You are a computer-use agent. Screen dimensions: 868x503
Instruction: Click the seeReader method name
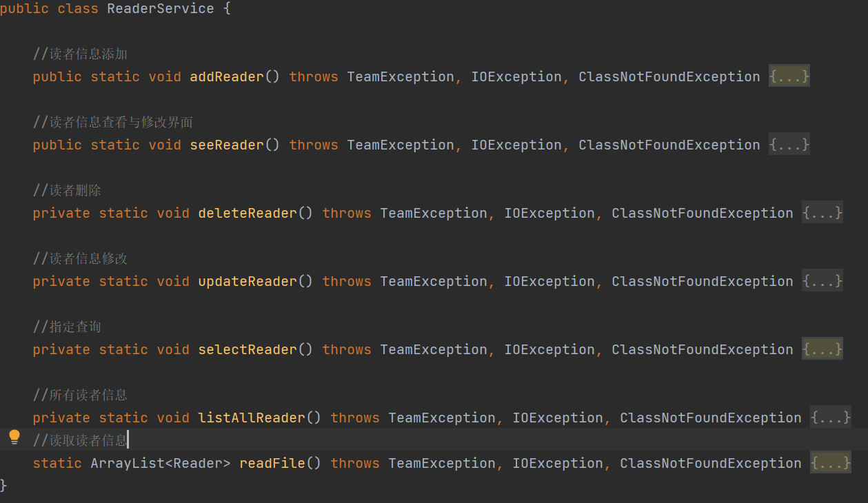[x=227, y=145]
